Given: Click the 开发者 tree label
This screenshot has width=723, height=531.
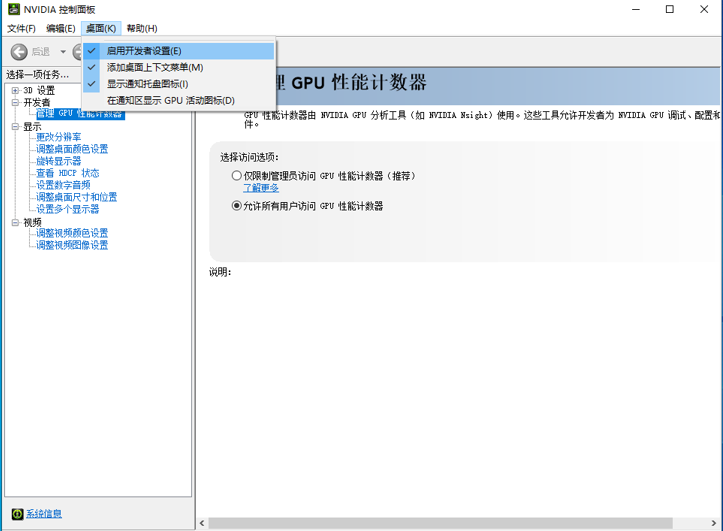Looking at the screenshot, I should click(x=37, y=102).
